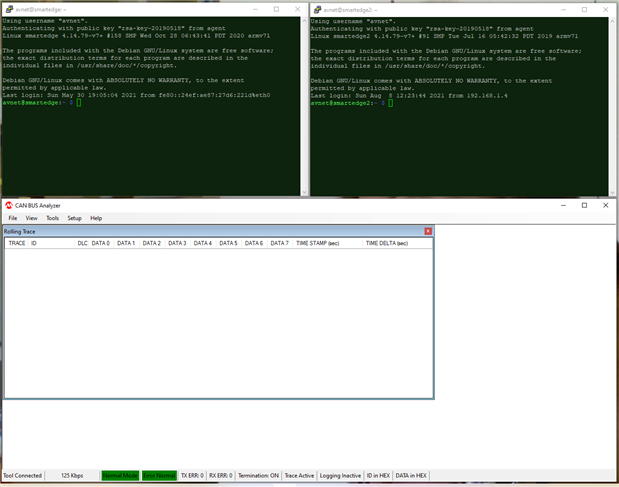Click the TIME STAMP column header

coord(317,243)
